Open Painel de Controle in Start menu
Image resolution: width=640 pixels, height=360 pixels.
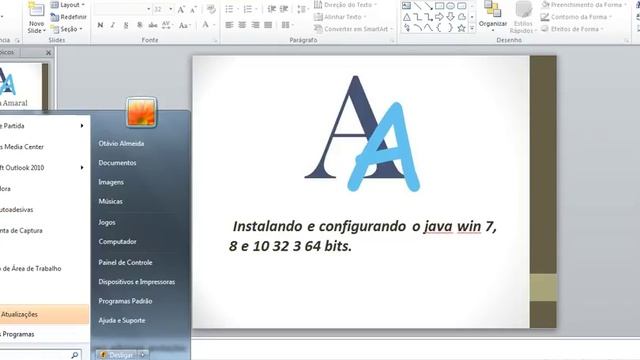(x=125, y=262)
